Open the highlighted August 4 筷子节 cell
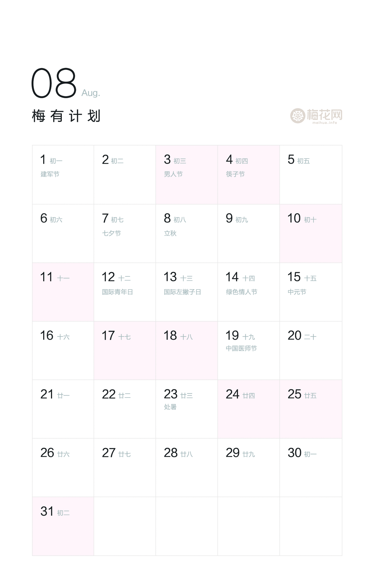 coord(249,175)
